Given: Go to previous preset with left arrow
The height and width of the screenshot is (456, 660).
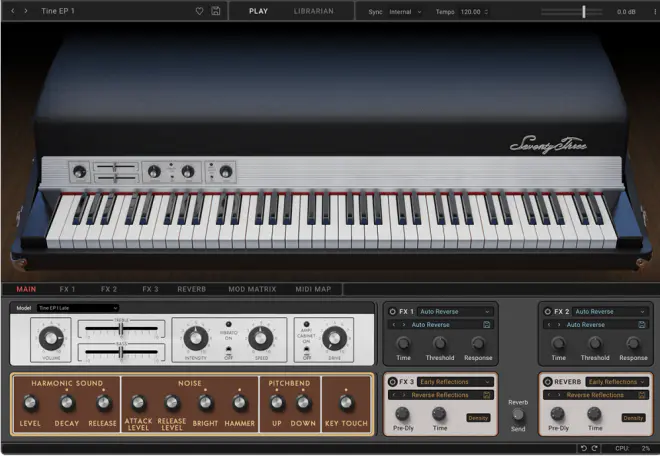Looking at the screenshot, I should pyautogui.click(x=13, y=11).
